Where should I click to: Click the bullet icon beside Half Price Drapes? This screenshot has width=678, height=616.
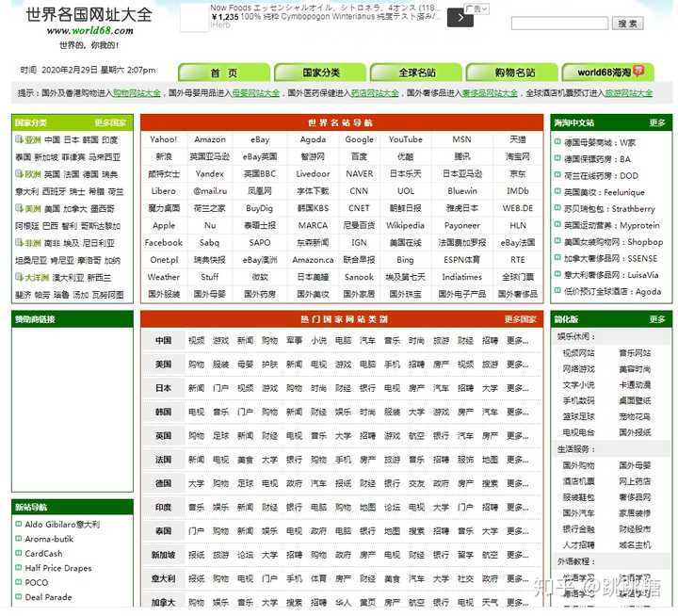(x=19, y=568)
